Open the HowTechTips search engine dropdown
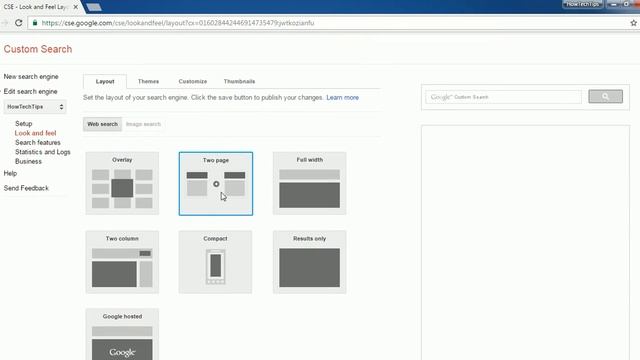The width and height of the screenshot is (640, 360). (x=35, y=107)
